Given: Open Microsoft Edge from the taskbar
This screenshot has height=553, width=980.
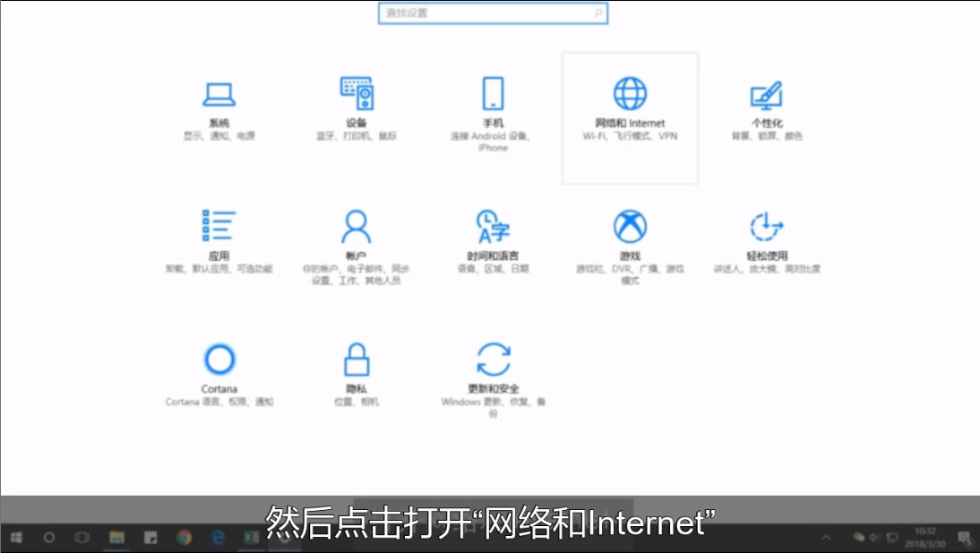Looking at the screenshot, I should click(218, 538).
